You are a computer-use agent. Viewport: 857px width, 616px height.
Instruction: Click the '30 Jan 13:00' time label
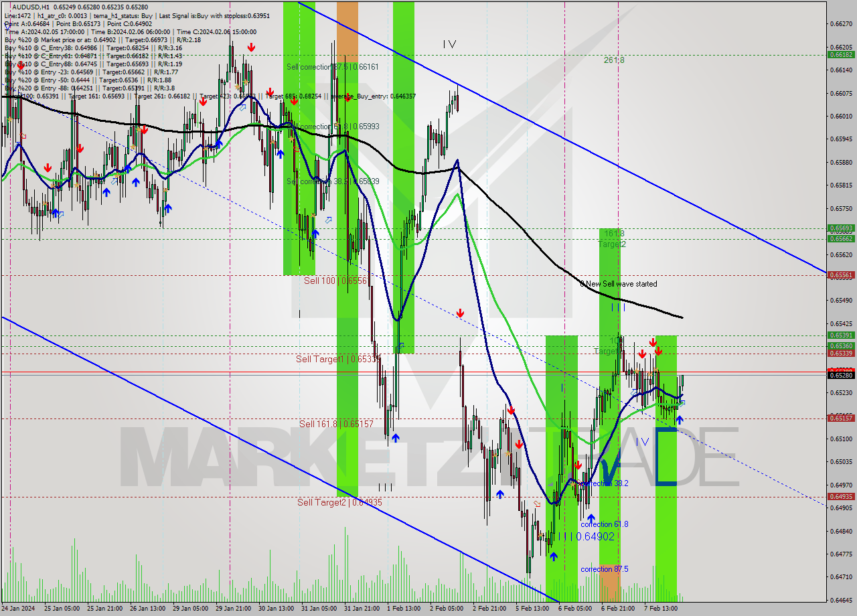tap(275, 609)
